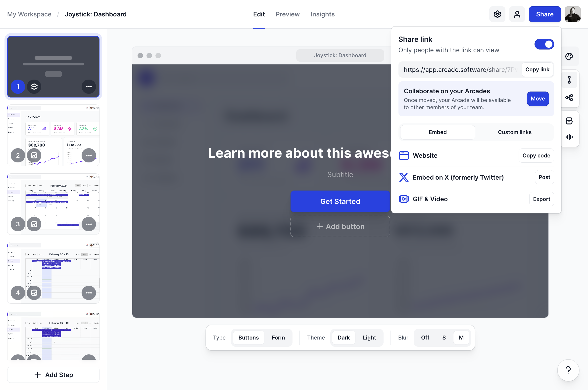Click the crop/mask icon on step 2
This screenshot has height=390, width=588.
[34, 155]
